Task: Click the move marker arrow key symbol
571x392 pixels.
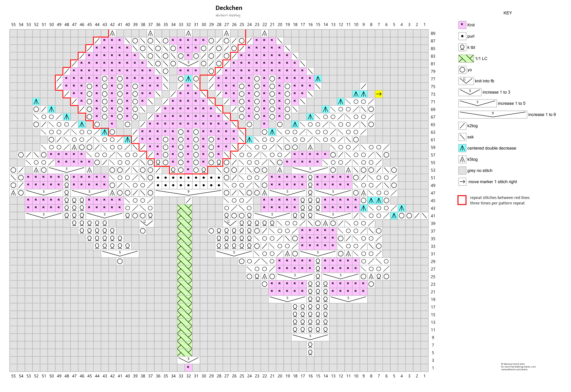Action: pyautogui.click(x=462, y=182)
